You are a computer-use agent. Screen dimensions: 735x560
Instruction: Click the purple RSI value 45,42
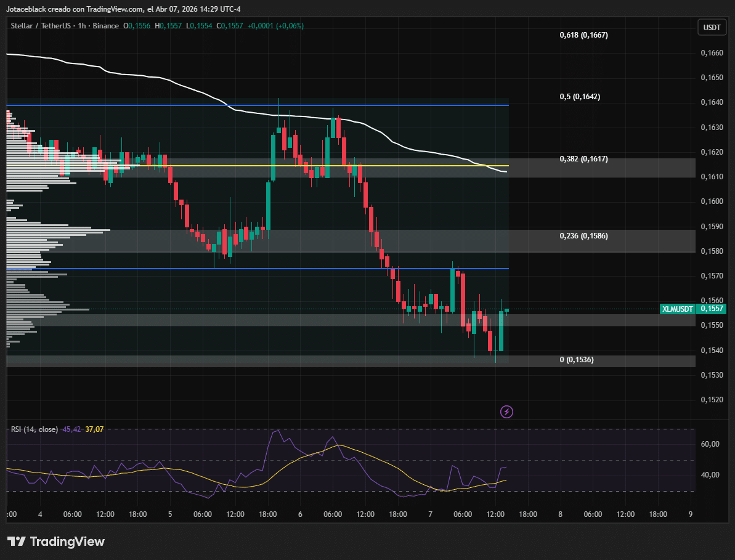pyautogui.click(x=72, y=429)
